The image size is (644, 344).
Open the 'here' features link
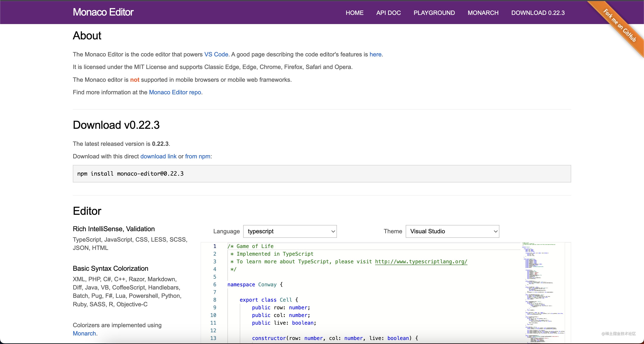375,54
